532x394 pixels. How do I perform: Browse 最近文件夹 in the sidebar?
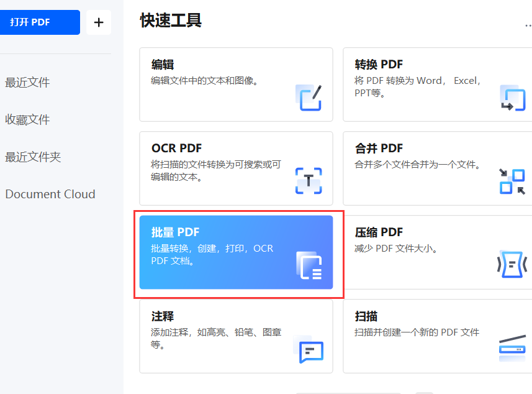tap(32, 157)
